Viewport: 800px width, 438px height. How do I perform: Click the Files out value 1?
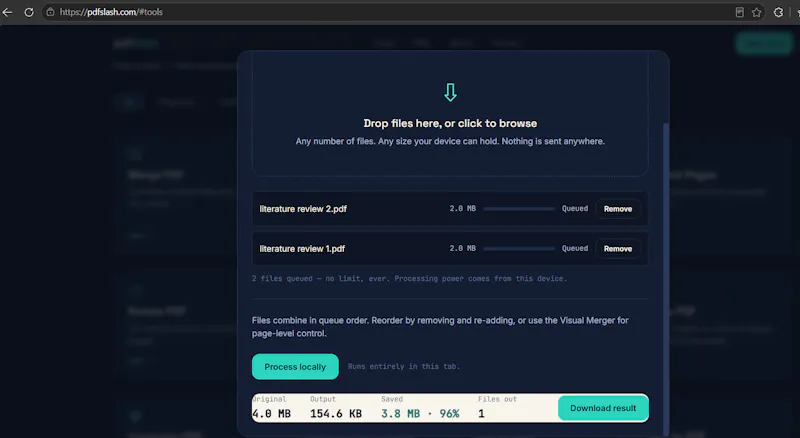[x=481, y=413]
